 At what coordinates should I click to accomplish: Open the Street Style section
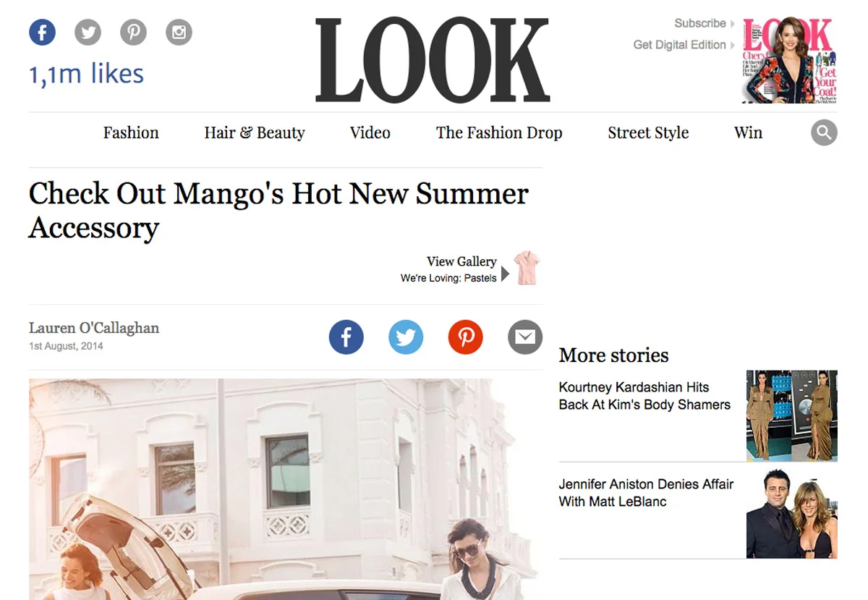point(648,133)
